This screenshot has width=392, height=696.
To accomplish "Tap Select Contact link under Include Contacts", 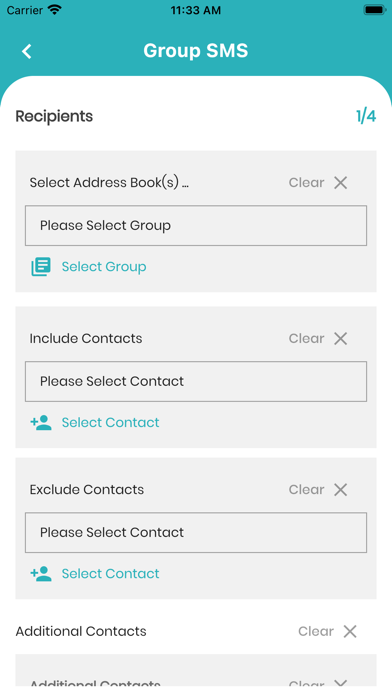I will [110, 423].
